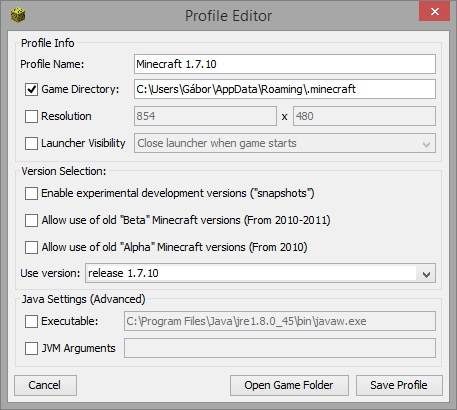Open Game Folder
457x410 pixels.
(289, 385)
